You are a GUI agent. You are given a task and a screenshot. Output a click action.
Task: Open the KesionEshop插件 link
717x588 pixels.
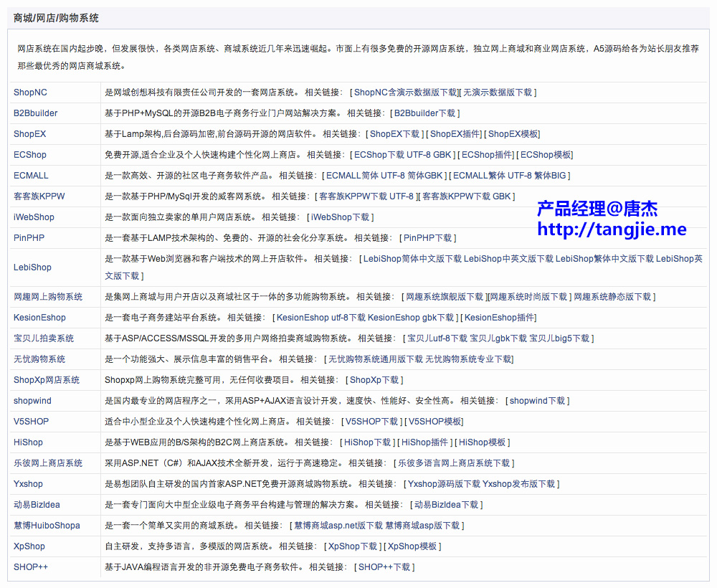pos(499,318)
